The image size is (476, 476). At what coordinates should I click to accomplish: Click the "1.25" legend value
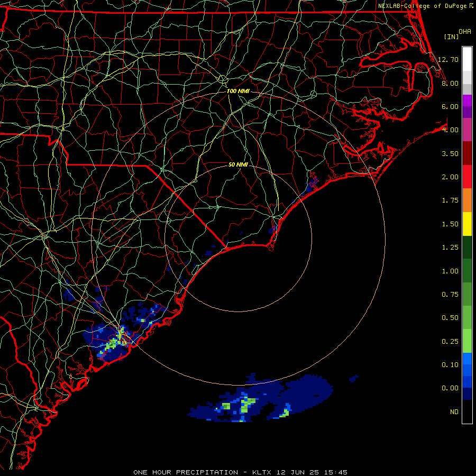450,248
